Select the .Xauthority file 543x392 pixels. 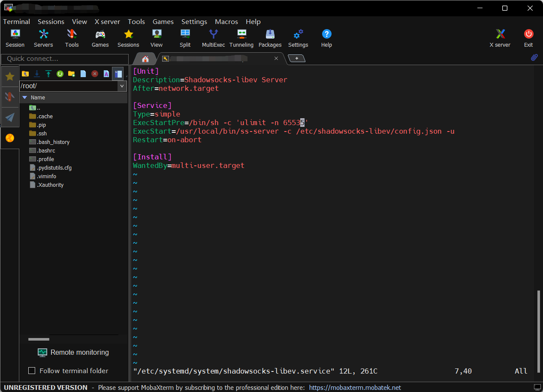point(47,185)
